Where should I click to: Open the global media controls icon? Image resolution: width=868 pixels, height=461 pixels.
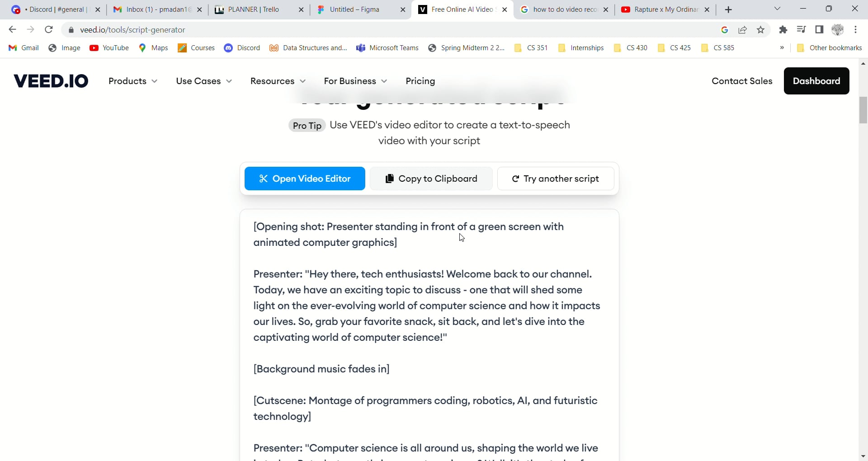(802, 30)
